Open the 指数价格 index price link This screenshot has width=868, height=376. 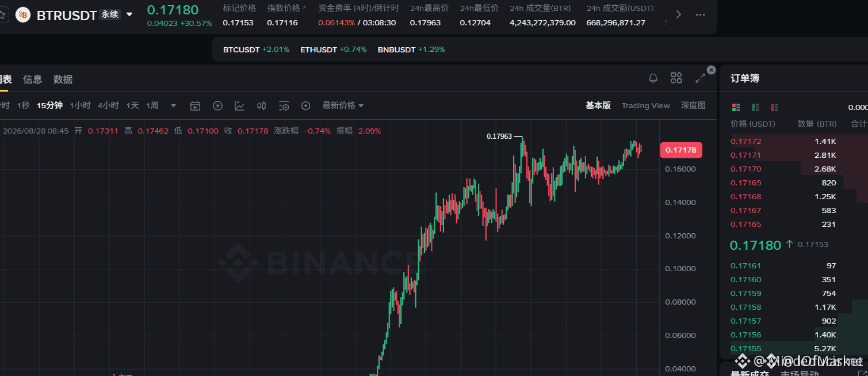286,8
